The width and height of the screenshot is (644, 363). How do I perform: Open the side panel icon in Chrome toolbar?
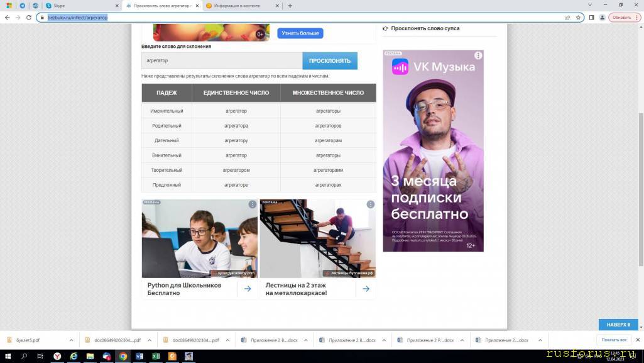click(591, 18)
